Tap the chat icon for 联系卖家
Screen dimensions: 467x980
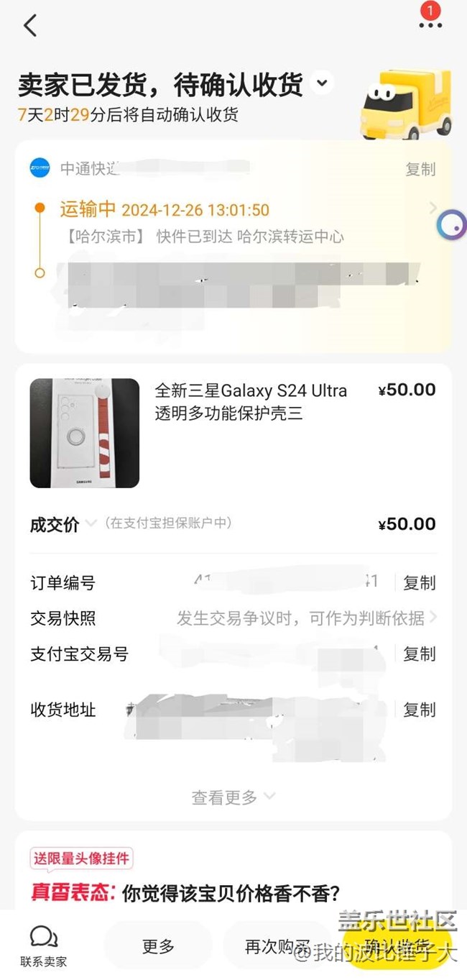point(43,937)
